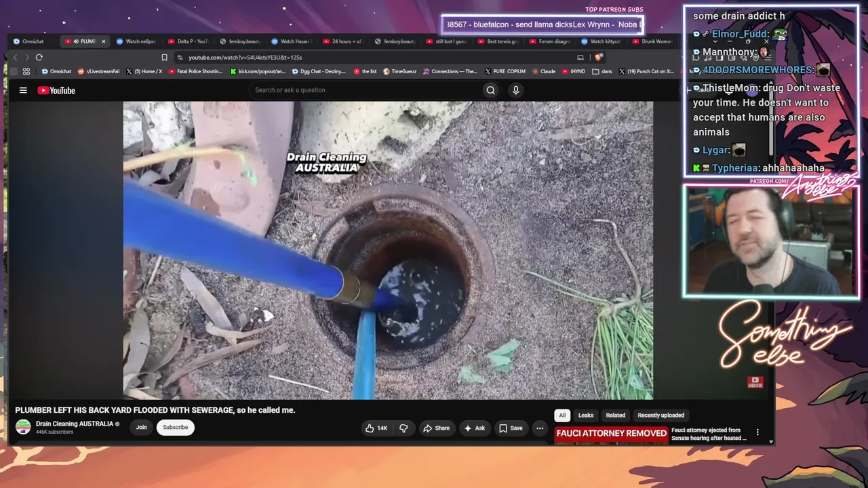The height and width of the screenshot is (488, 868).
Task: Click Typheriaa's username in stream chat
Action: (734, 168)
